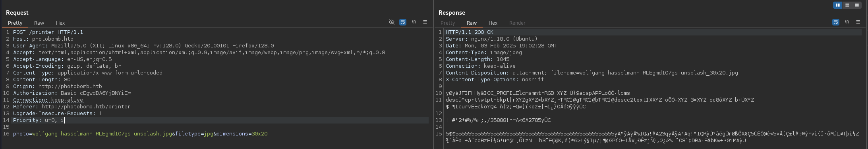Select combined single-pane tabbed layout icon
Image resolution: width=868 pixels, height=149 pixels.
[x=857, y=5]
